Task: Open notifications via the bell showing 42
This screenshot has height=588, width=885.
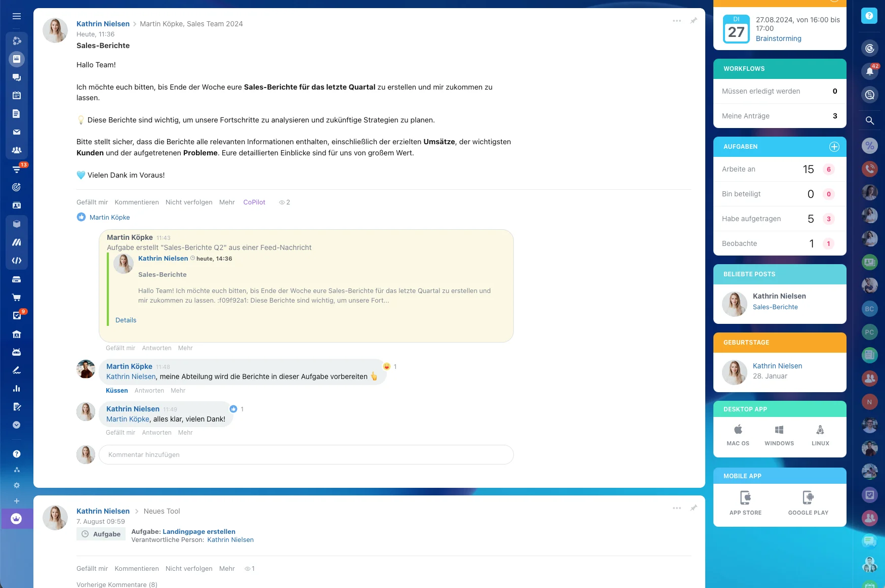Action: coord(869,71)
